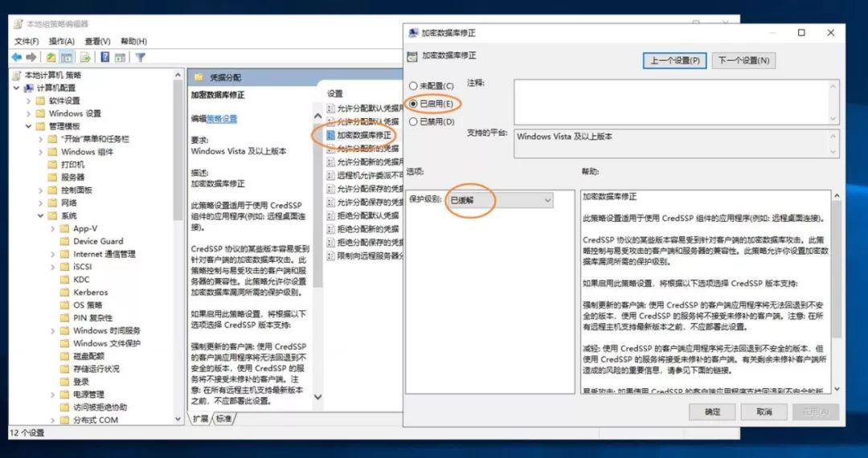Click the 确定 button
Viewport: 868px width, 458px height.
pos(712,411)
